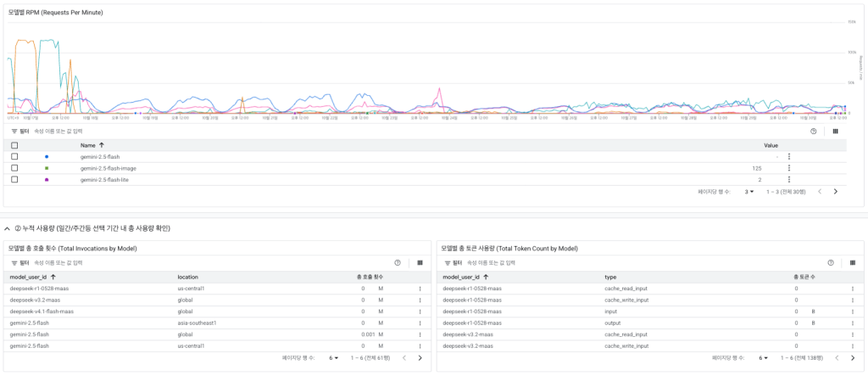Open more options for gemini-2.5-flash-image legend row
Viewport: 868px width, 376px height.
click(x=789, y=168)
